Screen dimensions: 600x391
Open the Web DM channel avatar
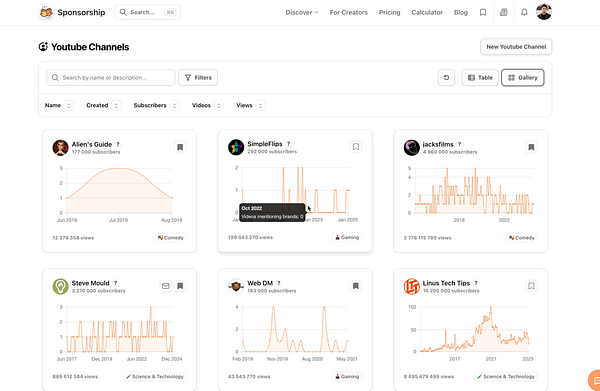(236, 287)
